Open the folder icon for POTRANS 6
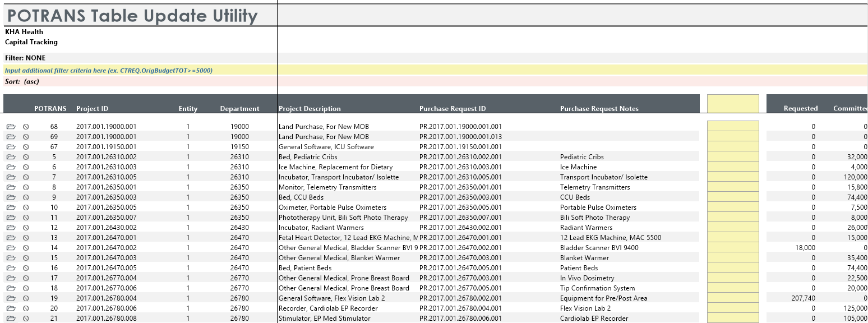This screenshot has height=323, width=868. pos(11,167)
